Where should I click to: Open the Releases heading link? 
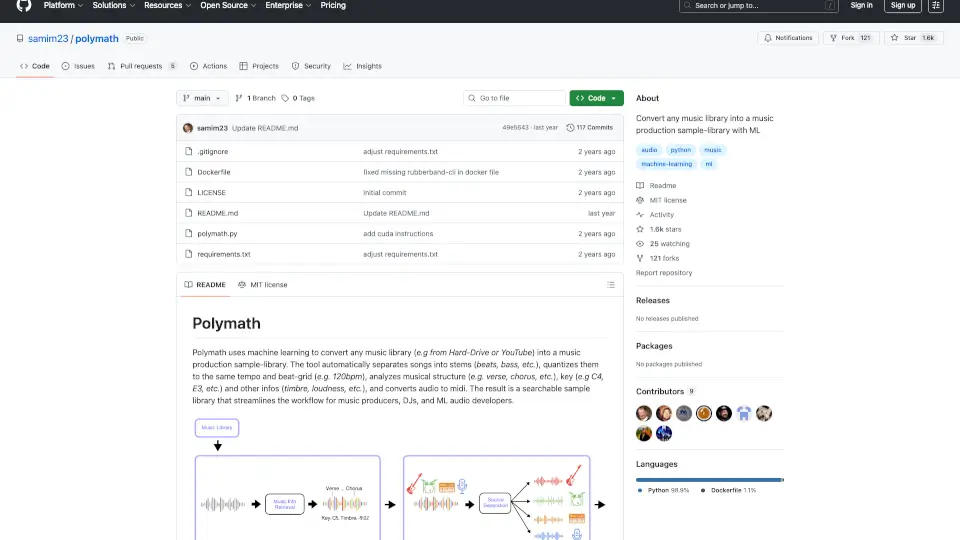pyautogui.click(x=653, y=301)
